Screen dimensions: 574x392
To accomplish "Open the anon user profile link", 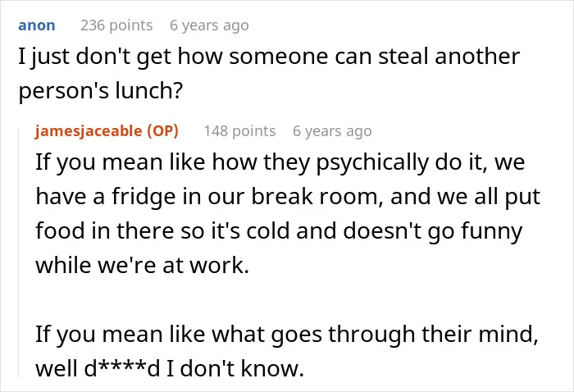I will (37, 25).
